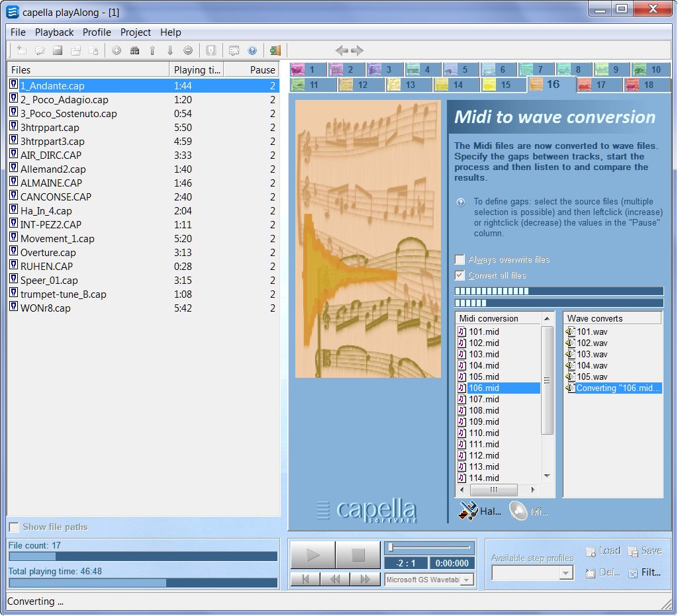Screen dimensions: 678x616
Task: Click the remove file minus circle icon
Action: pos(187,50)
